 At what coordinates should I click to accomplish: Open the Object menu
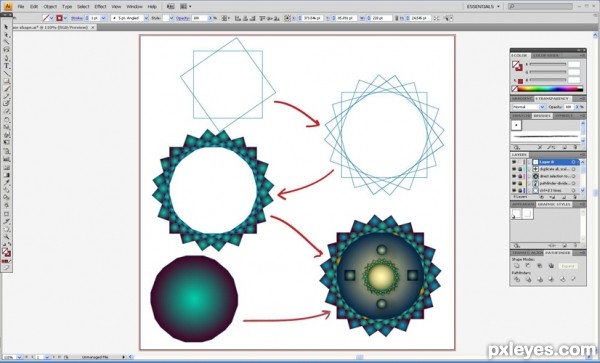pyautogui.click(x=50, y=7)
